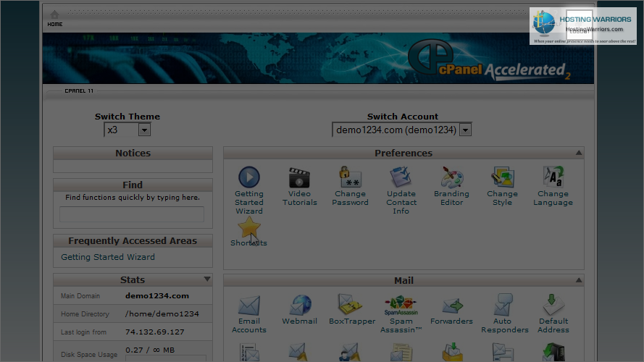Collapse the Mail section
This screenshot has height=362, width=644.
[579, 280]
